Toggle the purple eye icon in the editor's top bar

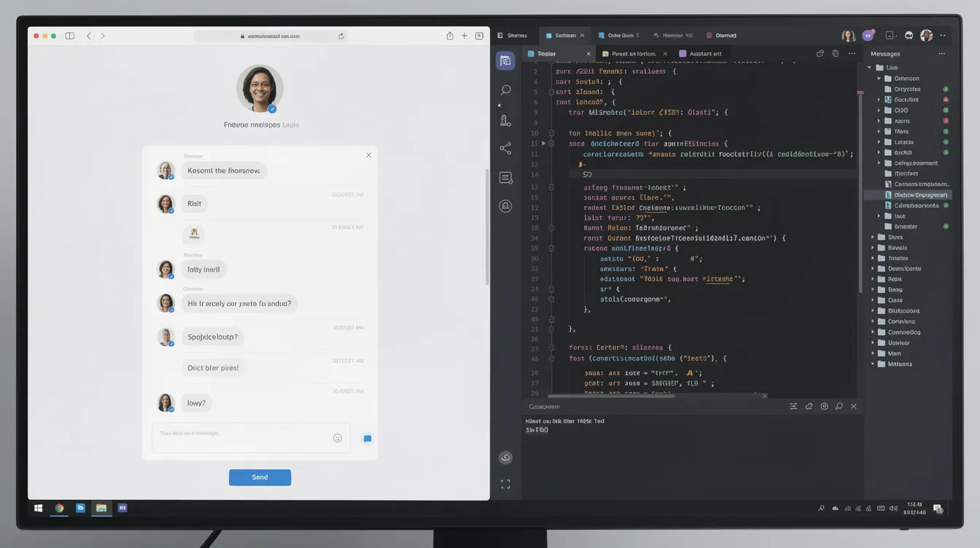pyautogui.click(x=868, y=35)
